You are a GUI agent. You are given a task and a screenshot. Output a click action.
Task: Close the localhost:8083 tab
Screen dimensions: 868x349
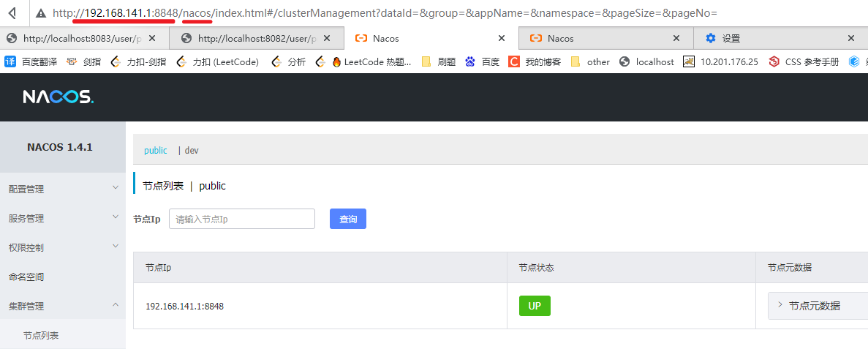point(152,38)
